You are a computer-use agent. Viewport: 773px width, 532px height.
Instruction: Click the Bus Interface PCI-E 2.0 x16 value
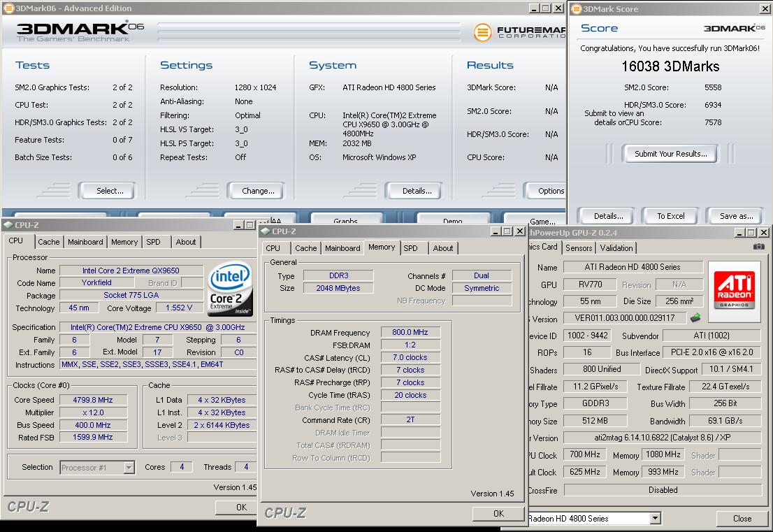(x=712, y=352)
